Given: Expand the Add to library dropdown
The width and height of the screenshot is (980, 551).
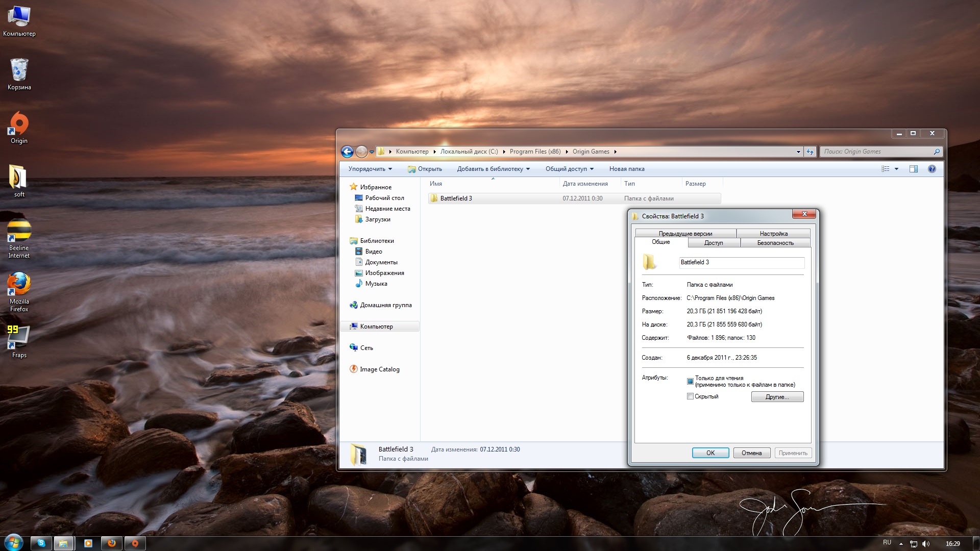Looking at the screenshot, I should pos(493,169).
